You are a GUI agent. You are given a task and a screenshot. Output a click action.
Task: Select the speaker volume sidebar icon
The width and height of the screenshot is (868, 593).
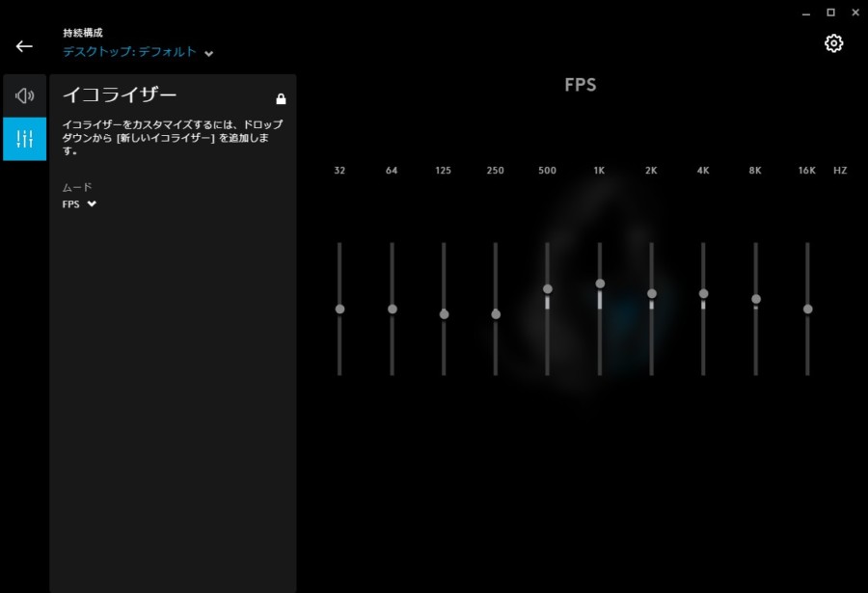click(x=25, y=95)
